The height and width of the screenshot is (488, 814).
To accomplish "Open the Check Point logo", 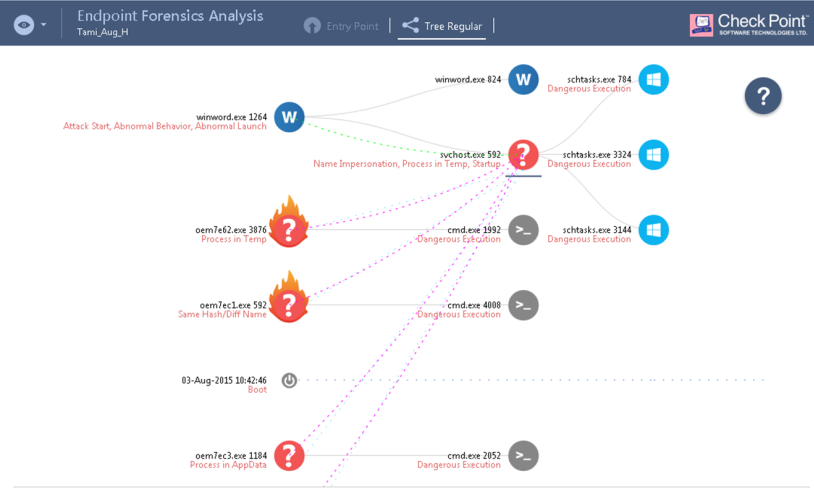I will [x=749, y=25].
